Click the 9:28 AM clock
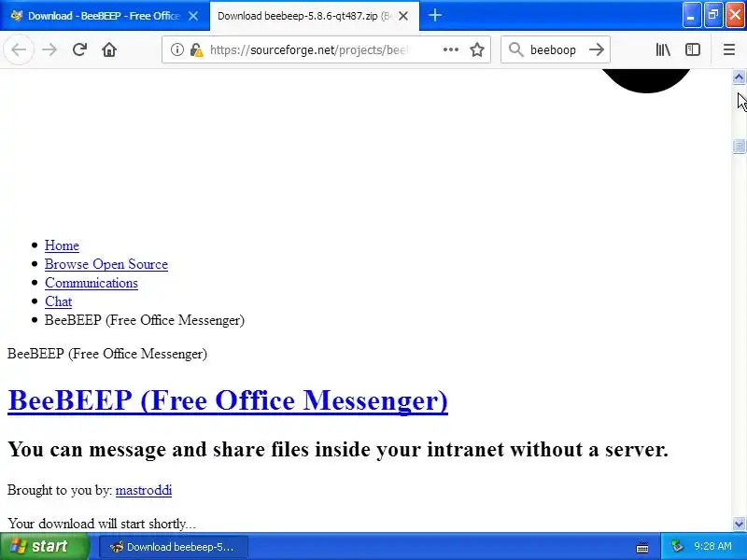This screenshot has height=560, width=747. click(x=712, y=546)
